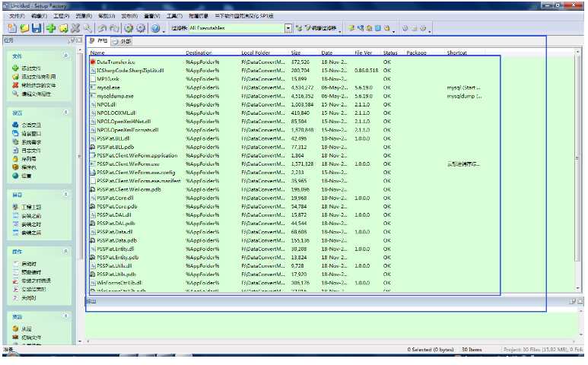
Task: Click the magnifier file properties toolbar icon
Action: coord(87,28)
